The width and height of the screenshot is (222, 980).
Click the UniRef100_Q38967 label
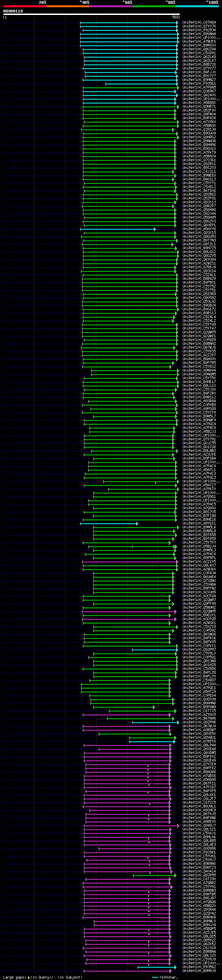coord(199,91)
